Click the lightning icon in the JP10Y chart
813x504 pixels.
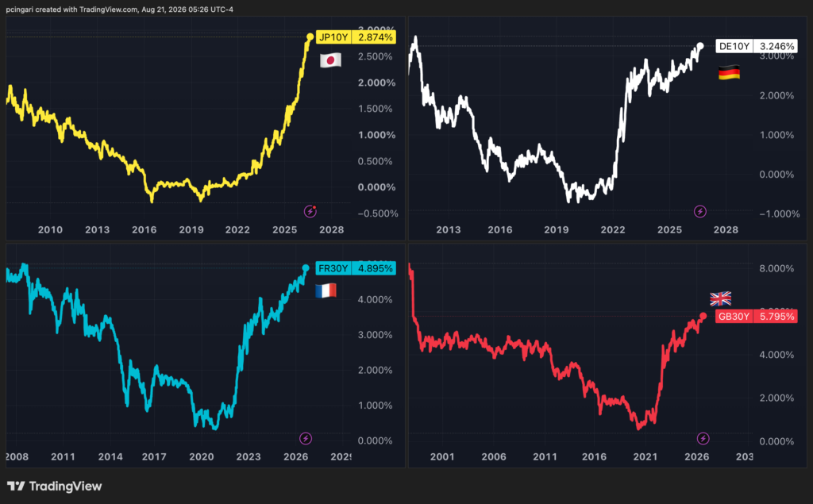pos(310,211)
